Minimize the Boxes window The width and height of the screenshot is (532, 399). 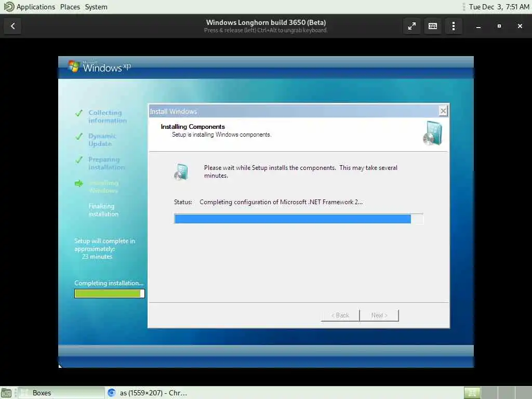pos(478,26)
